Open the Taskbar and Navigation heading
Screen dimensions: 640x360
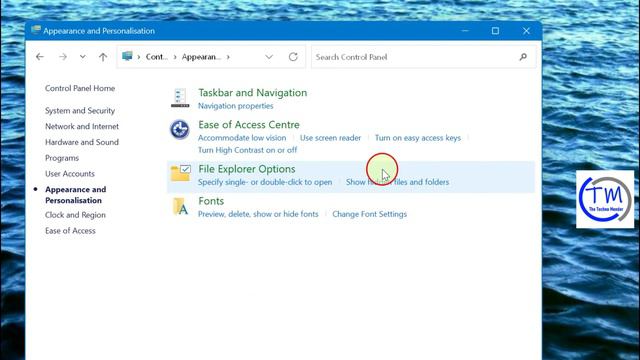253,93
